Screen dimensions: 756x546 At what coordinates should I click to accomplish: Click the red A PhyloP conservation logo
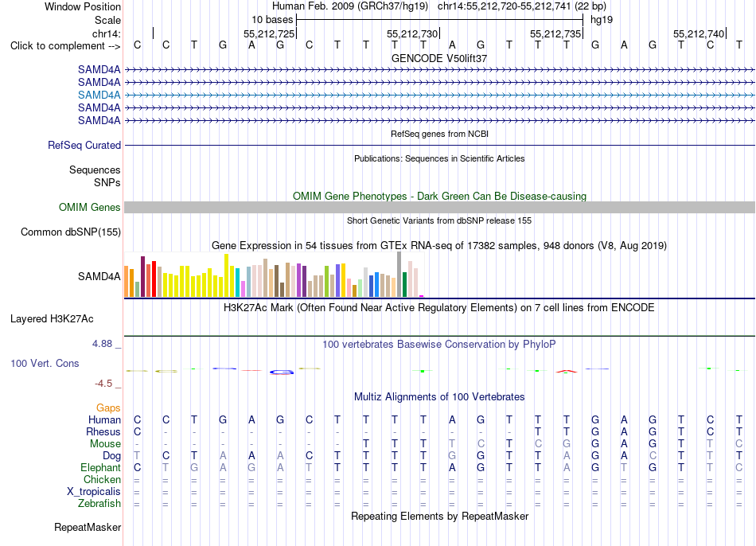click(567, 371)
